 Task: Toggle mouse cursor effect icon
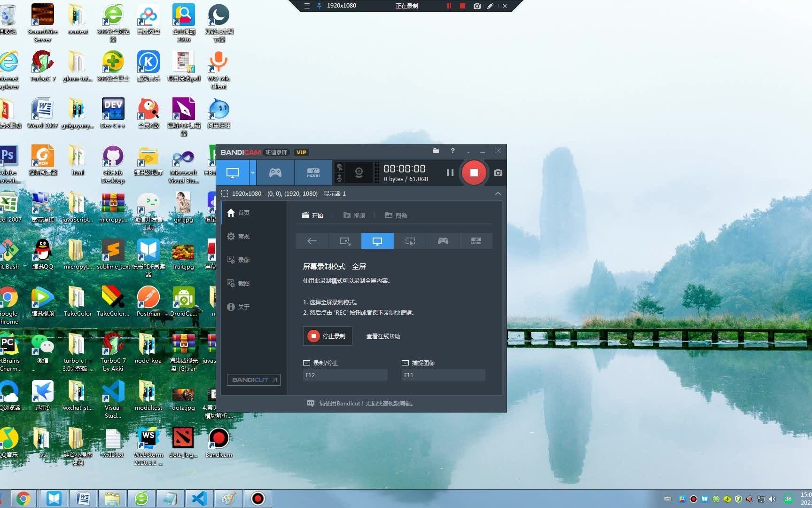pos(340,167)
